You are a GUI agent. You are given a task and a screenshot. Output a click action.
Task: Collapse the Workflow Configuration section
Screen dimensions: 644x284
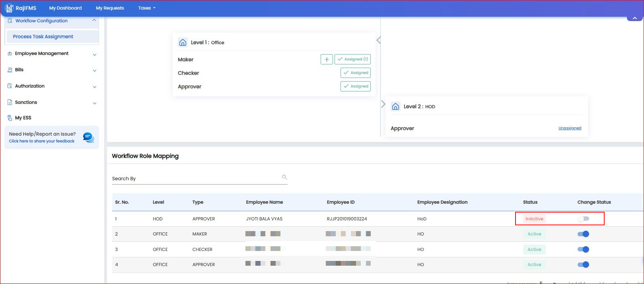coord(94,20)
